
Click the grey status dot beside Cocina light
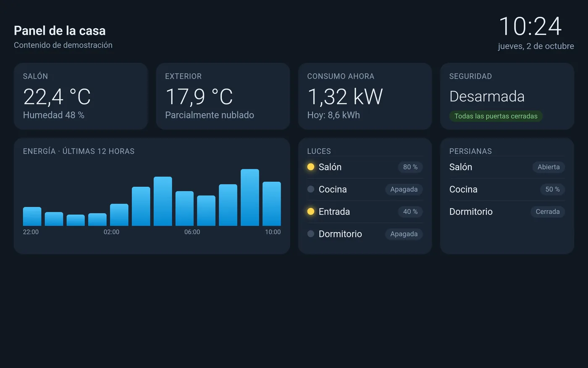click(x=311, y=189)
